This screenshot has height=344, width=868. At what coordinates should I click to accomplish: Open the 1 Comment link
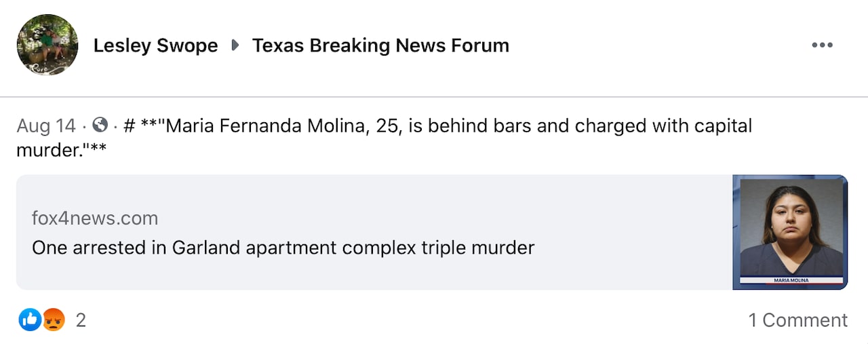[x=797, y=320]
